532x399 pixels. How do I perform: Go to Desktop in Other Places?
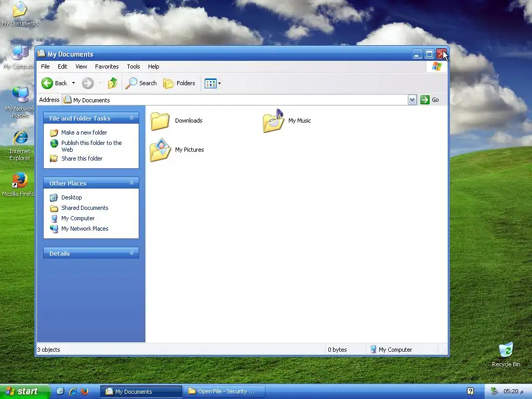point(72,197)
